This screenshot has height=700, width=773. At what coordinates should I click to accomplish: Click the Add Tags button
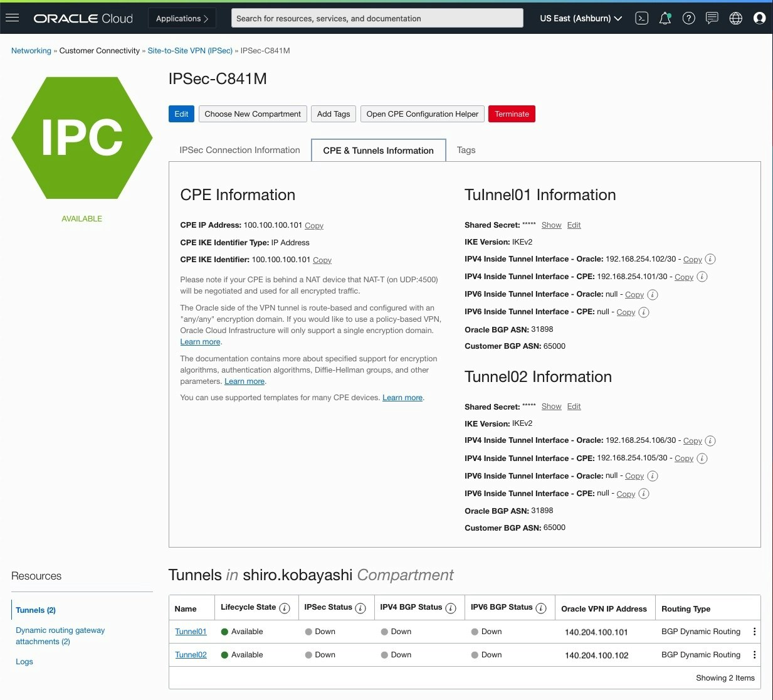(x=334, y=114)
